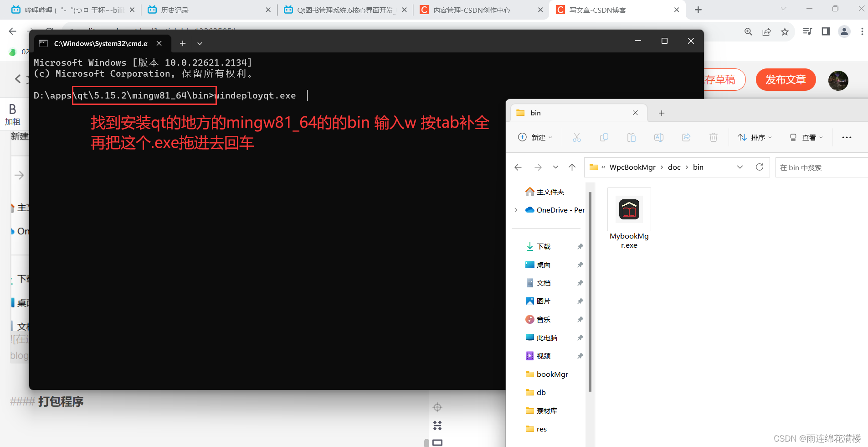Go up one folder level in Explorer
This screenshot has height=447, width=868.
tap(572, 167)
